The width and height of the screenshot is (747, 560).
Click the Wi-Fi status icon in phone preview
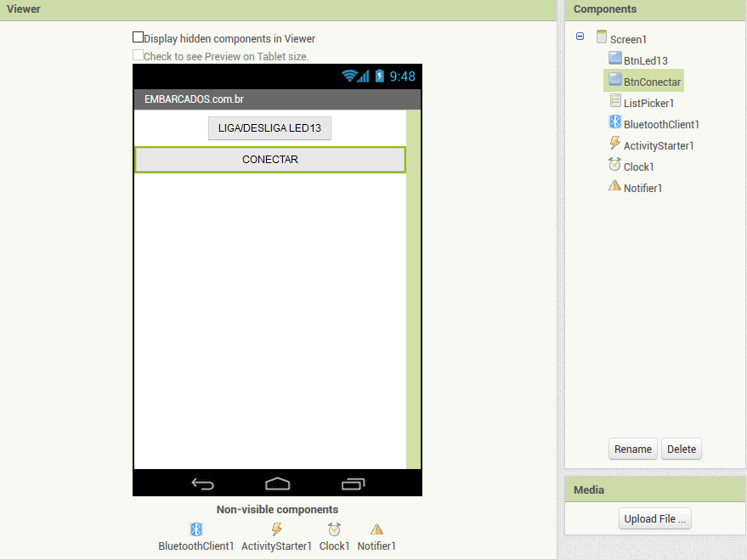click(x=349, y=76)
